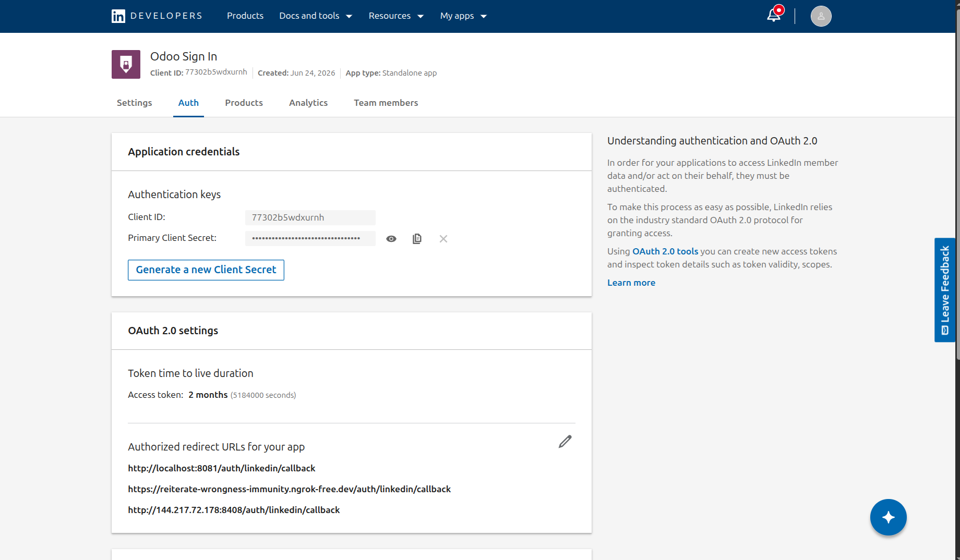Go to the Team members tab
The height and width of the screenshot is (560, 960).
click(x=386, y=103)
